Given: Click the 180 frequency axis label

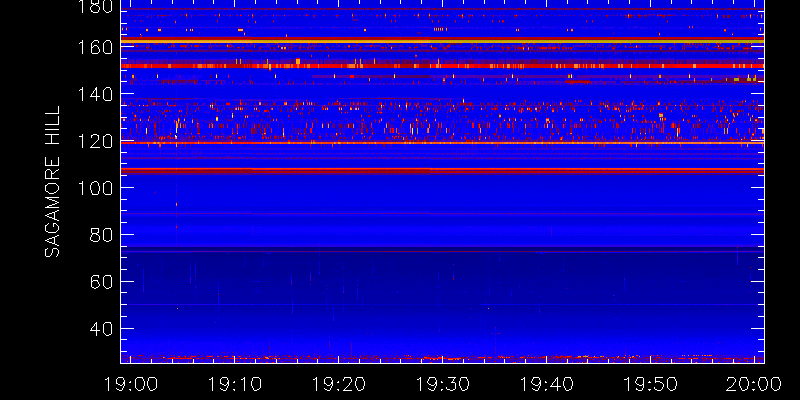Looking at the screenshot, I should click(x=95, y=6).
